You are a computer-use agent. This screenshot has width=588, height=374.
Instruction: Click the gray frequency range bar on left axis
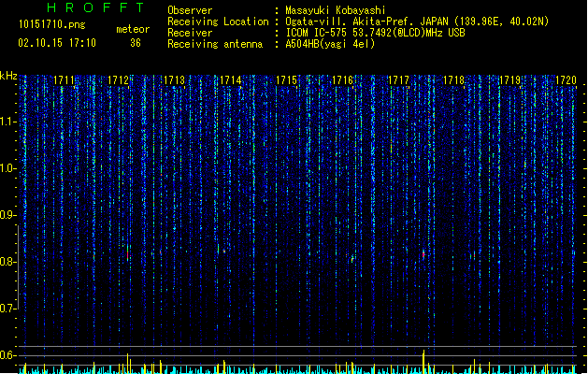(18, 267)
